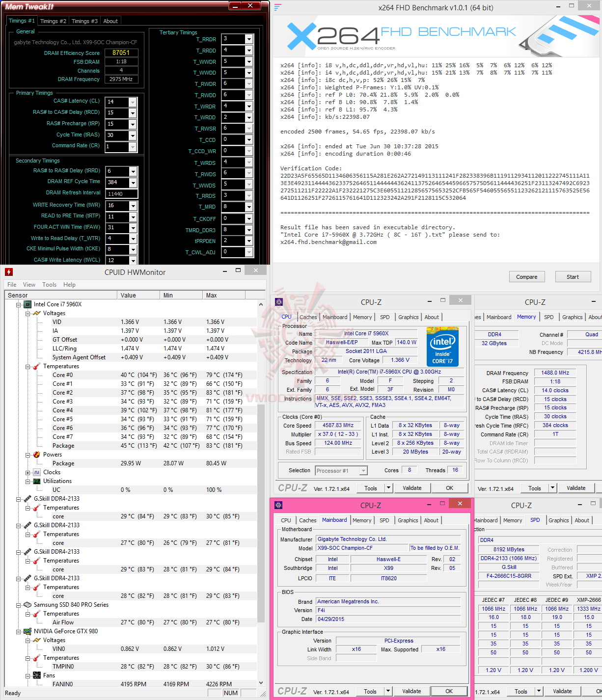Collapse the Powers node in HWMonitor

coord(28,455)
